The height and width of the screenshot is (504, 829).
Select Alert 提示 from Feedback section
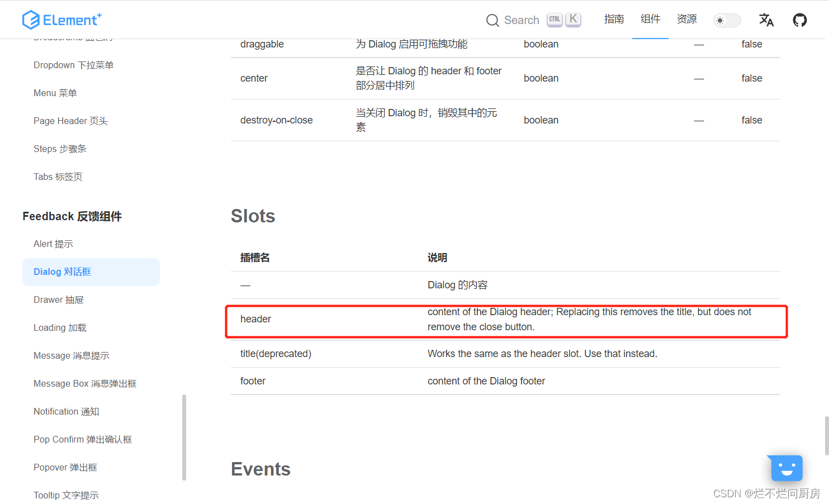tap(53, 244)
